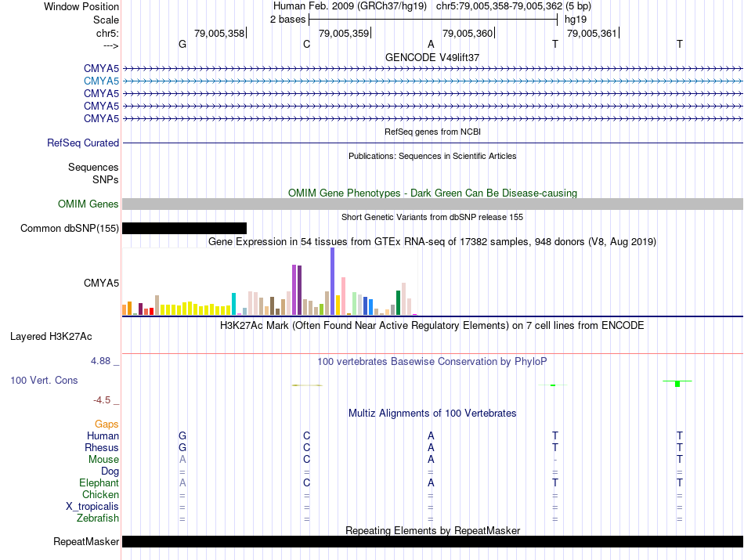Click the bright green PhyloP conservation bar
Viewport: 744px width, 560px height.
tap(677, 384)
